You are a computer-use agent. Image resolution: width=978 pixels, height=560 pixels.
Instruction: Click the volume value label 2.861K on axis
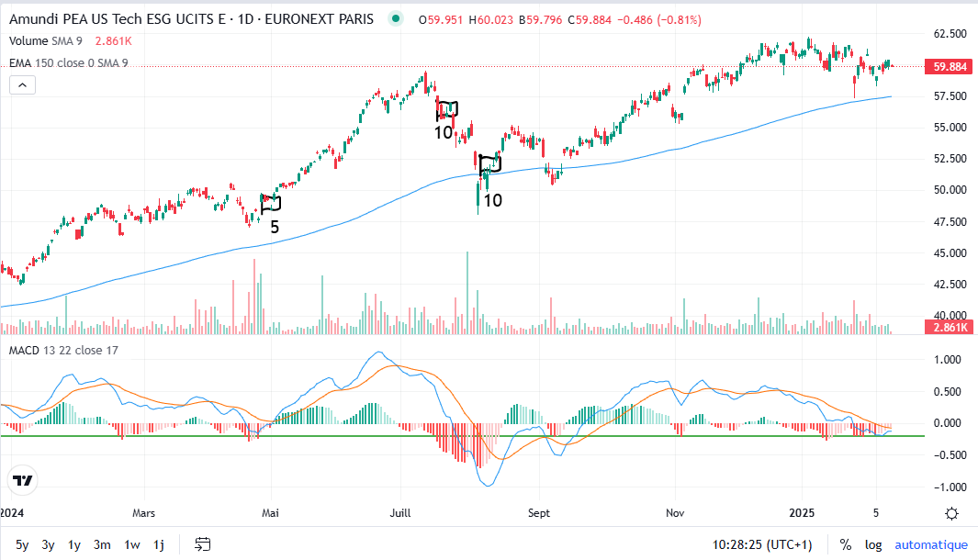click(x=950, y=327)
